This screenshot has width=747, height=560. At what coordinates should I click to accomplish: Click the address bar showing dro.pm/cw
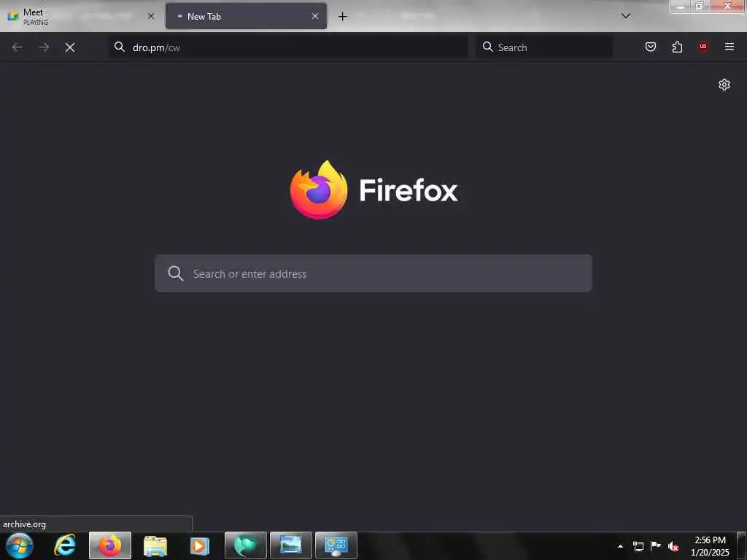pos(288,47)
